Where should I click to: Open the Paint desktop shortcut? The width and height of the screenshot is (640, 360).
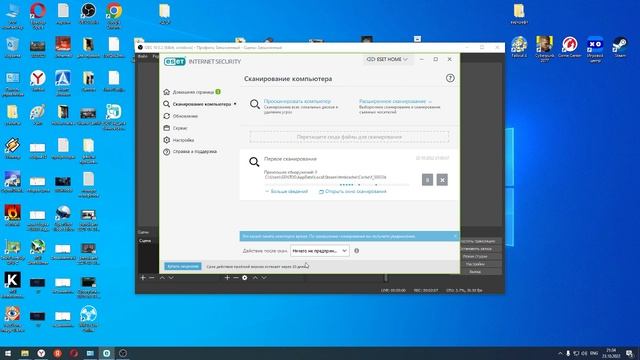pos(38,115)
